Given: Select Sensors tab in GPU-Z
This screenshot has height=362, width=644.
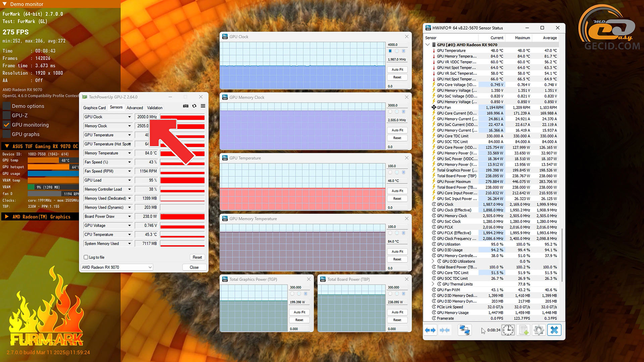Looking at the screenshot, I should (116, 107).
